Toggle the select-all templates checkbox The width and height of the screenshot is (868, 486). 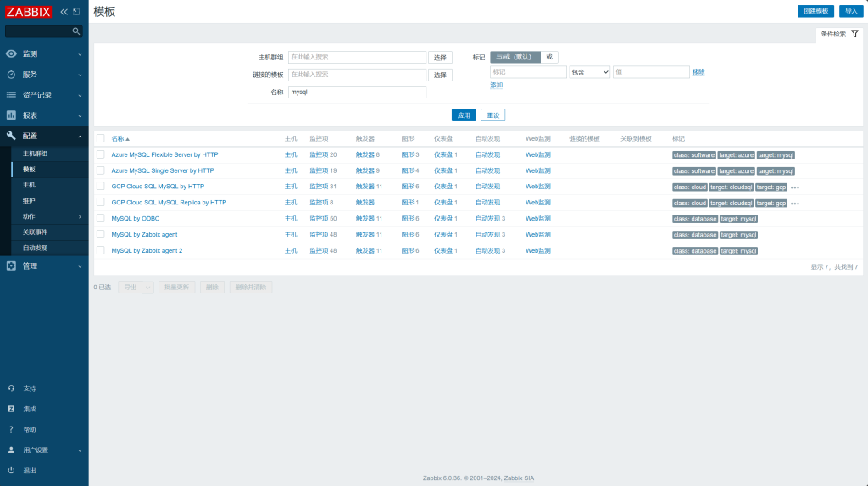pyautogui.click(x=101, y=138)
